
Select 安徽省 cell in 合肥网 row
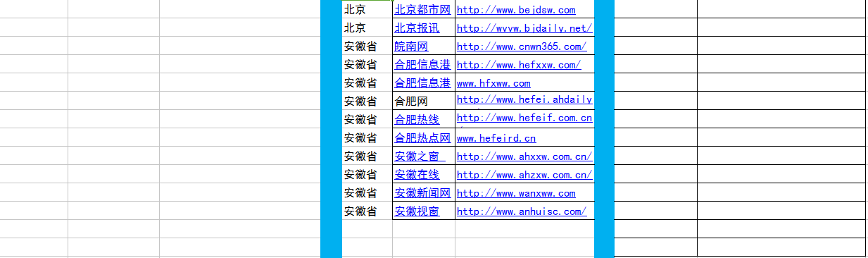367,102
